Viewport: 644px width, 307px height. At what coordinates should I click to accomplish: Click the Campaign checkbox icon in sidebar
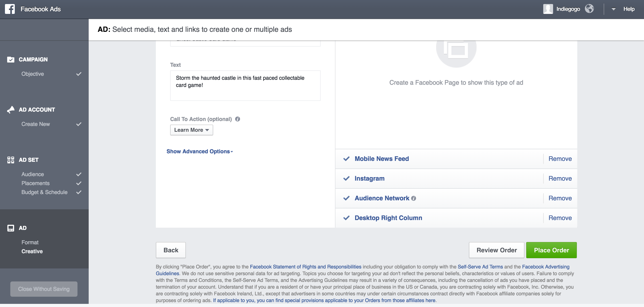11,60
